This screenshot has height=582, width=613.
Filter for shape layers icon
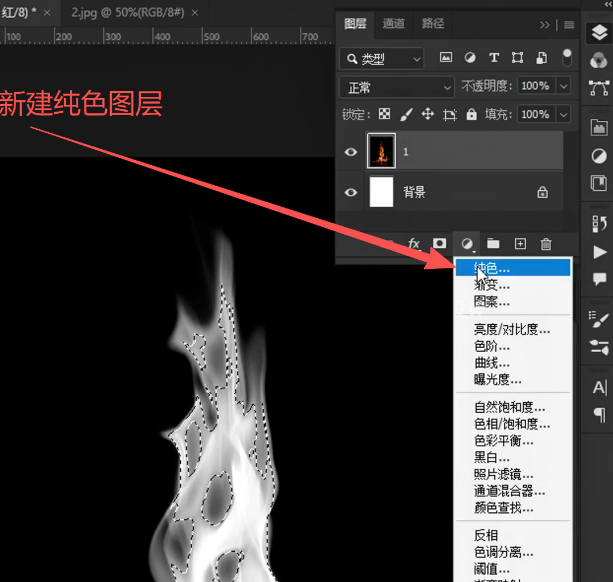pos(518,58)
